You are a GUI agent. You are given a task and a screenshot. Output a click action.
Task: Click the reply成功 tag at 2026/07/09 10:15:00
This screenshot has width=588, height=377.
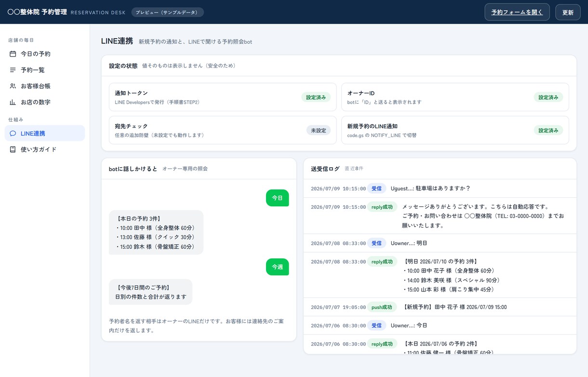(x=382, y=207)
